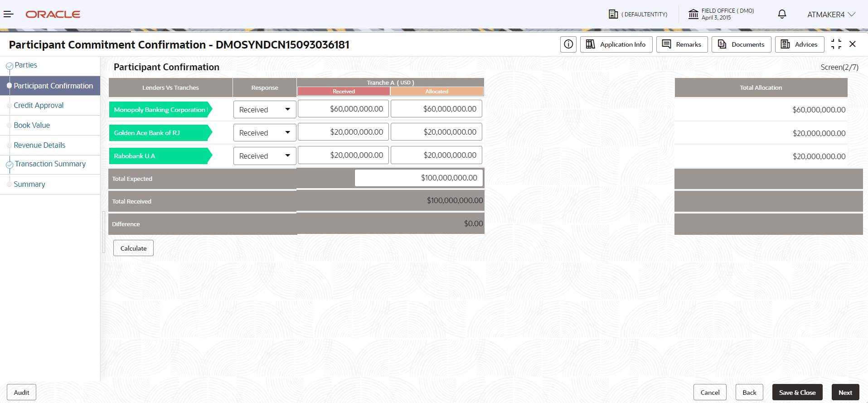
Task: Click the Calculate button
Action: [x=133, y=248]
